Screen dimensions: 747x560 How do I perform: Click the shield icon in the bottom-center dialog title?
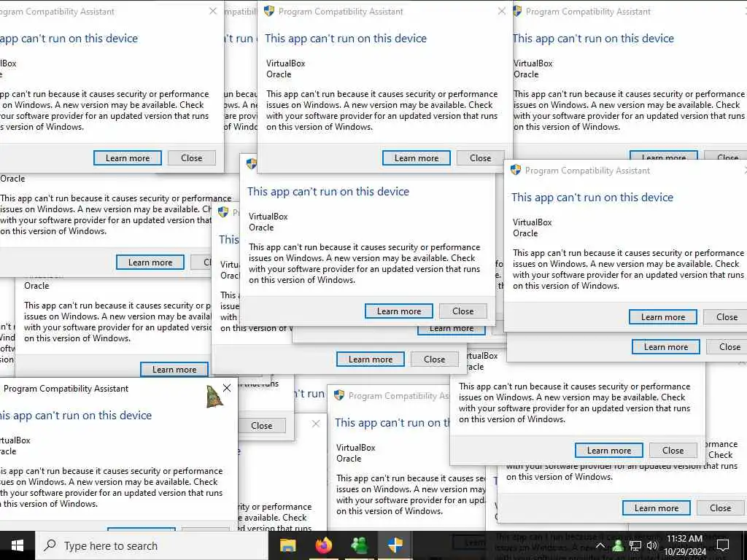(338, 395)
